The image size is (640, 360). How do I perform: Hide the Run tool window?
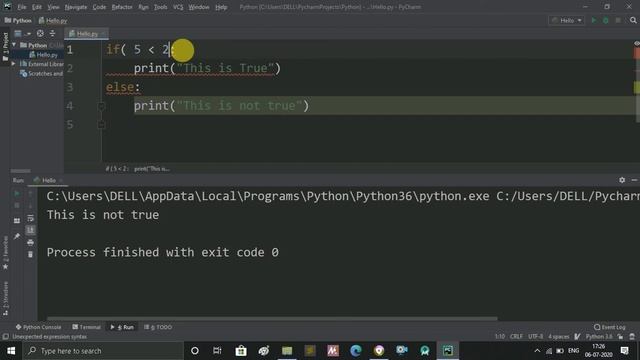[634, 180]
